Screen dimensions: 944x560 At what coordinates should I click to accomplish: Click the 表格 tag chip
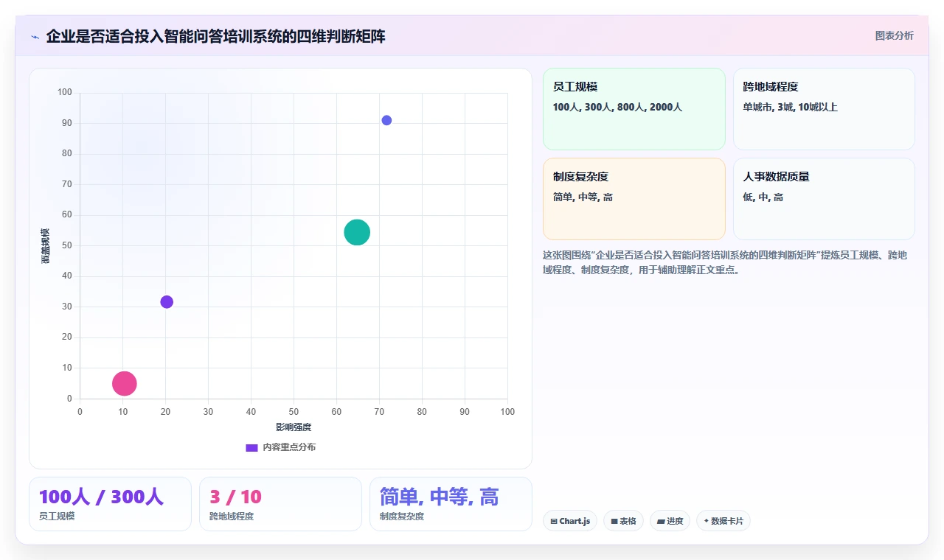point(623,521)
